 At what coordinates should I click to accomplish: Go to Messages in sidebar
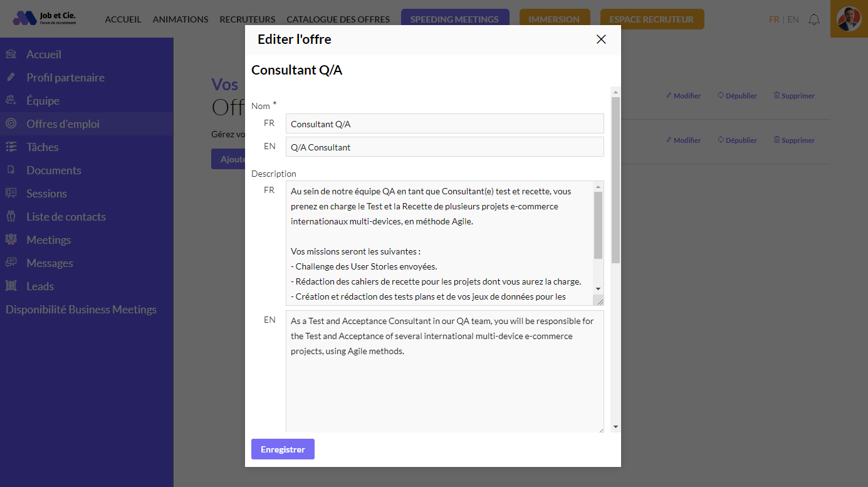pyautogui.click(x=50, y=263)
